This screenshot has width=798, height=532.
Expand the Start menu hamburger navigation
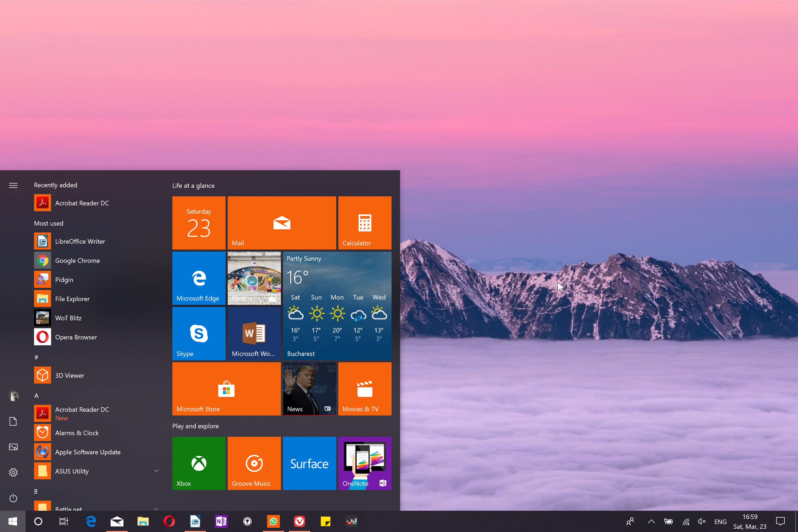tap(13, 185)
